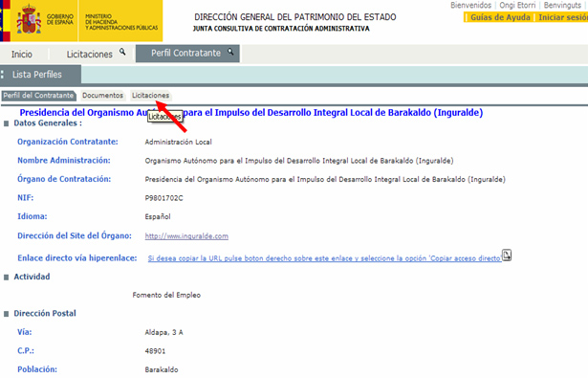The height and width of the screenshot is (378, 588).
Task: Click the magnifier icon beside Licitaciones menu
Action: click(x=122, y=52)
